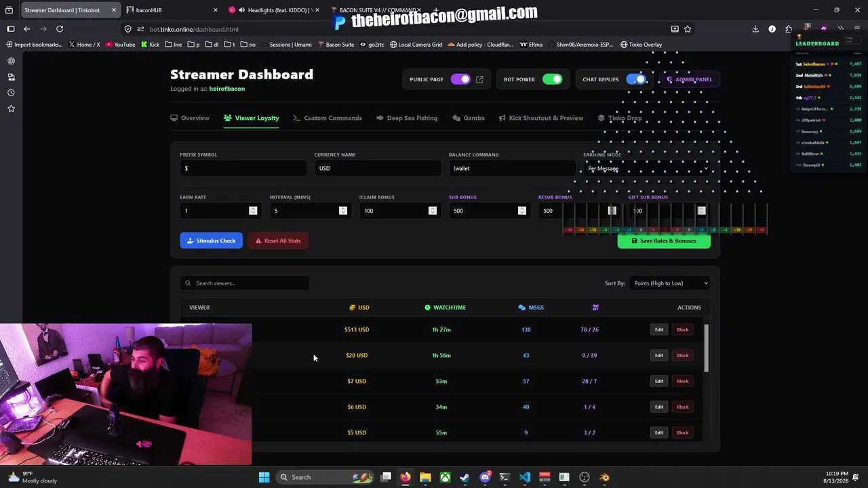The width and height of the screenshot is (868, 488).
Task: Open Visual Studio Code from the taskbar
Action: click(x=525, y=477)
